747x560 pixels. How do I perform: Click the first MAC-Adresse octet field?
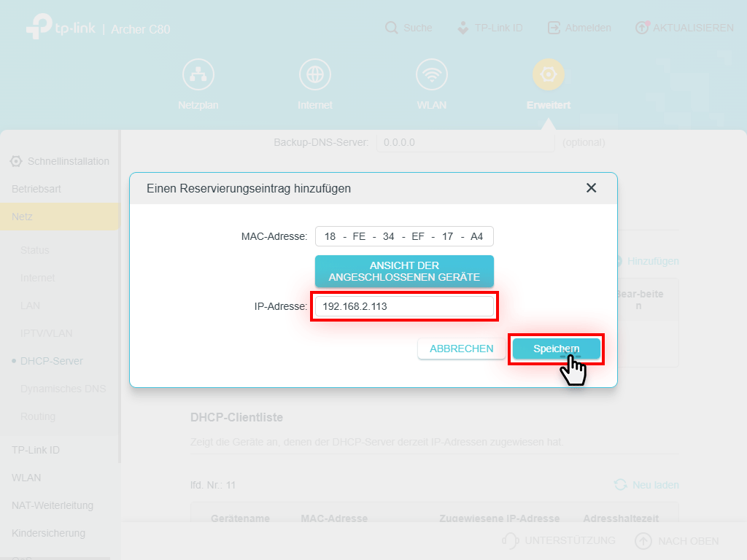click(x=330, y=237)
